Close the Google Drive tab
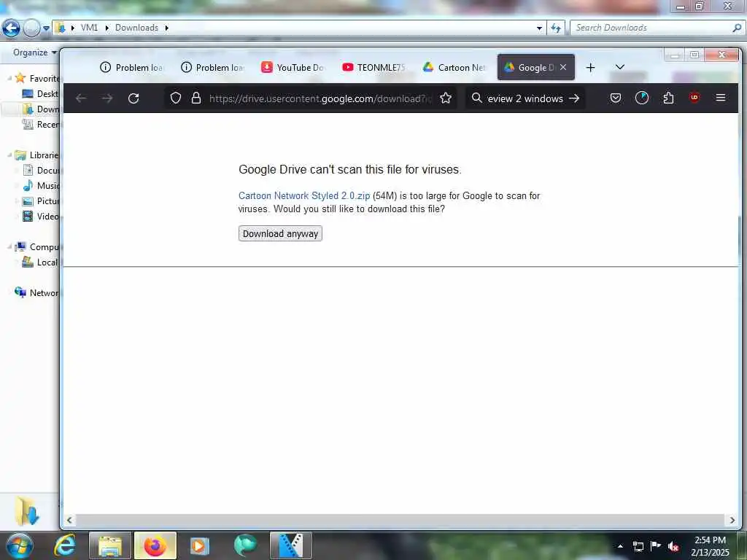The height and width of the screenshot is (560, 747). pyautogui.click(x=563, y=67)
